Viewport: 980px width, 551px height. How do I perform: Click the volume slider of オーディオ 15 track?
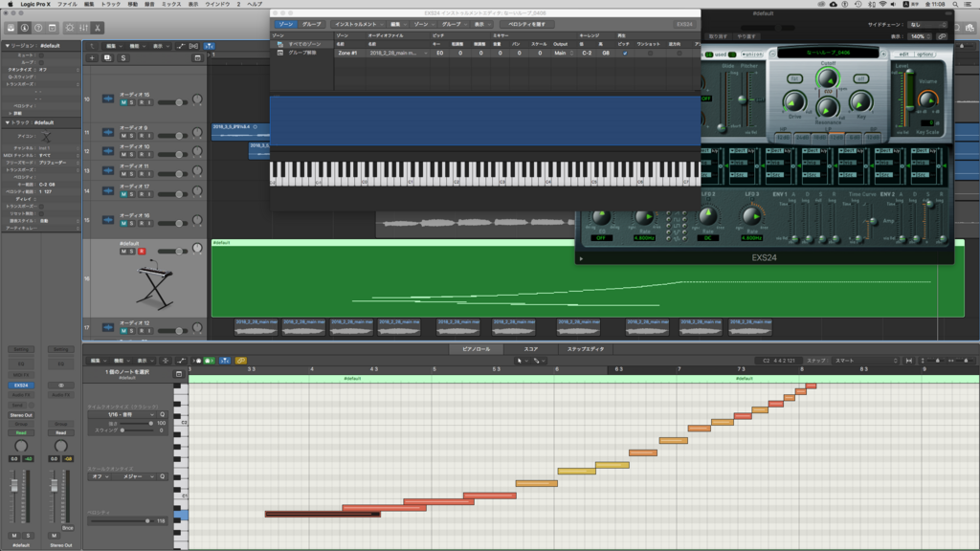pos(172,102)
